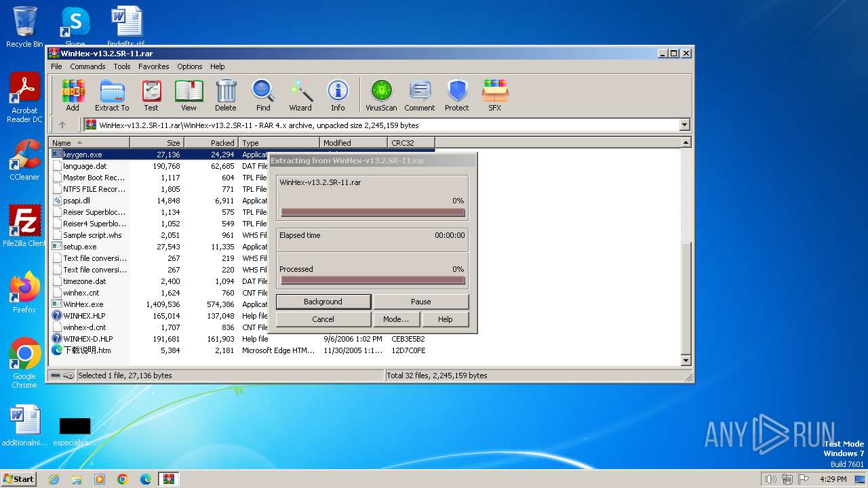Image resolution: width=868 pixels, height=488 pixels.
Task: Click the archive progress bar
Action: pos(373,212)
